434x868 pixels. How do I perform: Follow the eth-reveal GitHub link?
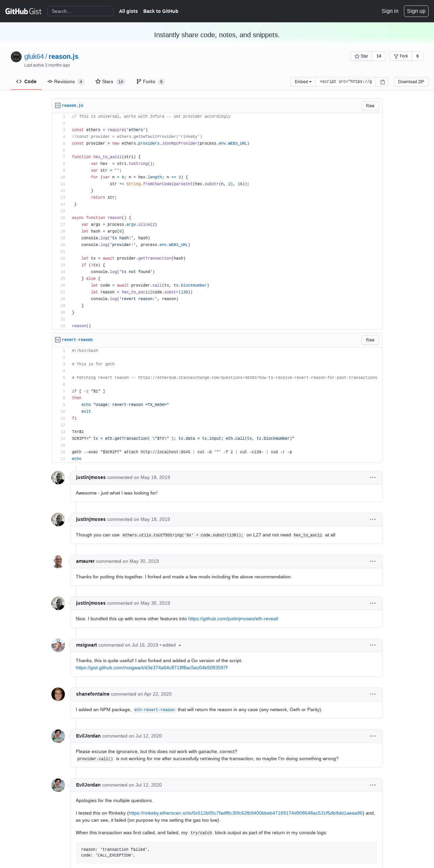point(233,619)
